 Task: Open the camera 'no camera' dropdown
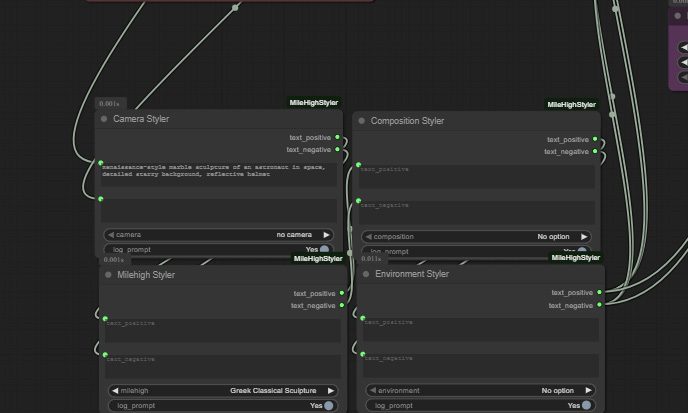click(219, 235)
